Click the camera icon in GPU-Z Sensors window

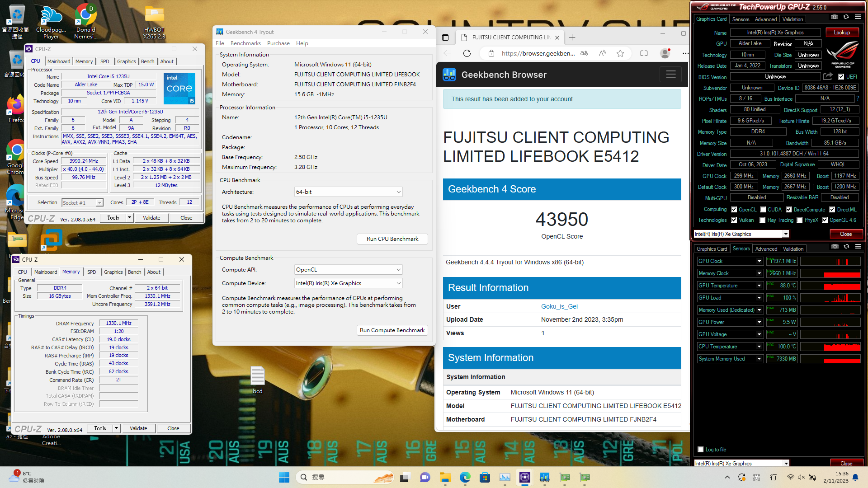tap(835, 247)
